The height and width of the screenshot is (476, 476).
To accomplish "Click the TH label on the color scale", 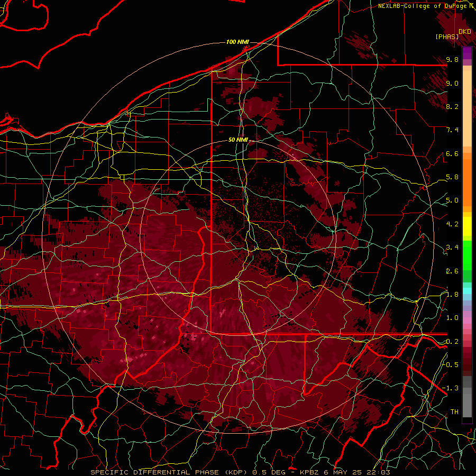I will point(454,412).
